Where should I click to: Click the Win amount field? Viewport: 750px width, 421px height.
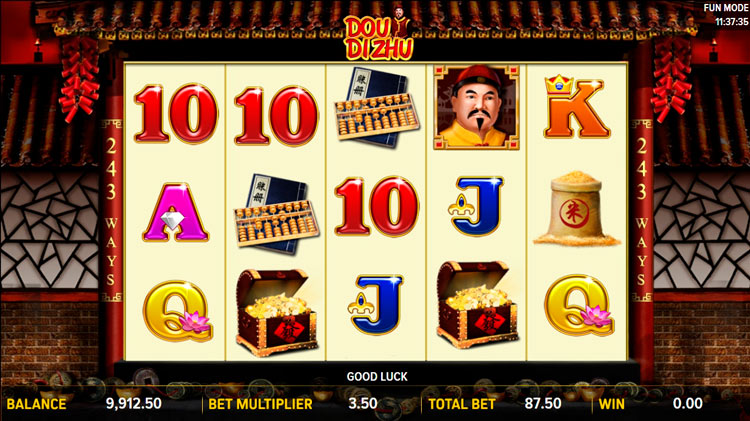(688, 404)
